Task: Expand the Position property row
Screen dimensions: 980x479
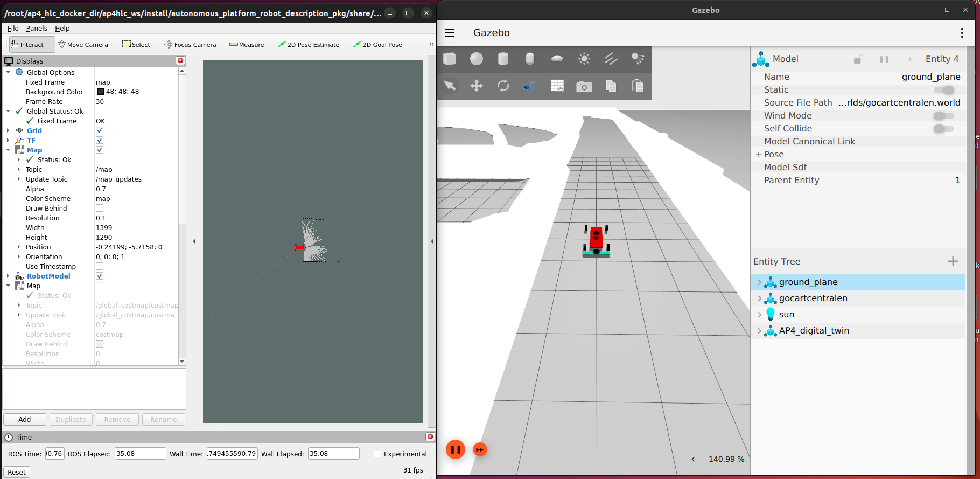Action: point(19,247)
